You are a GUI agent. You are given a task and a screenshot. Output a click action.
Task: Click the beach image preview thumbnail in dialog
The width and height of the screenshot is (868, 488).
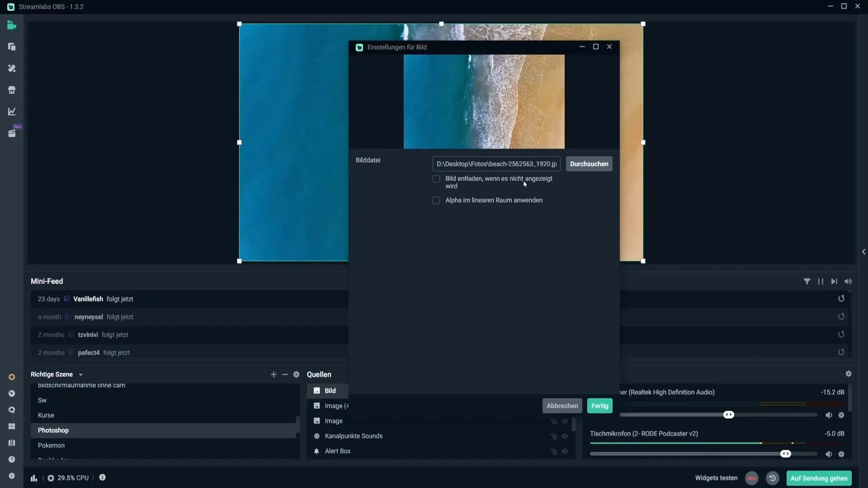pos(484,102)
